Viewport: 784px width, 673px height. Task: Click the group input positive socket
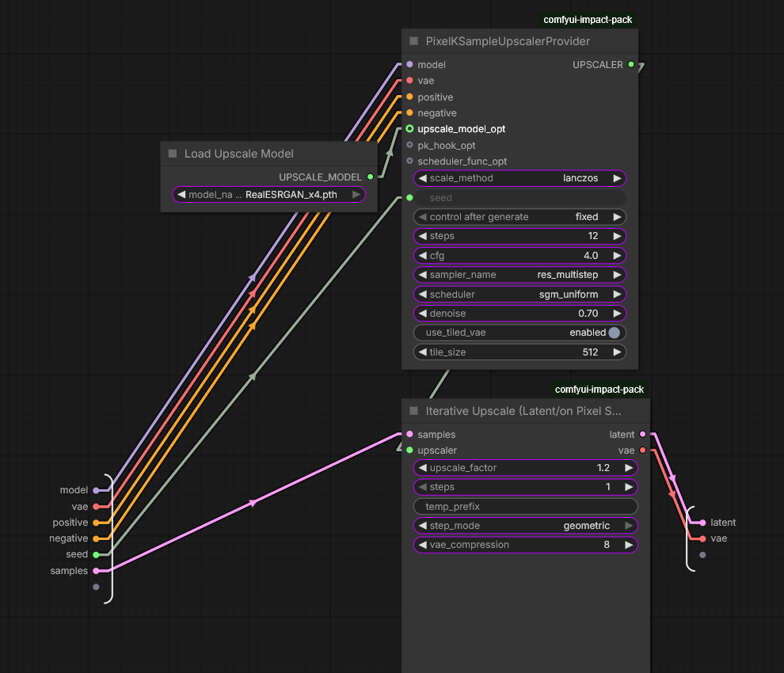coord(96,523)
